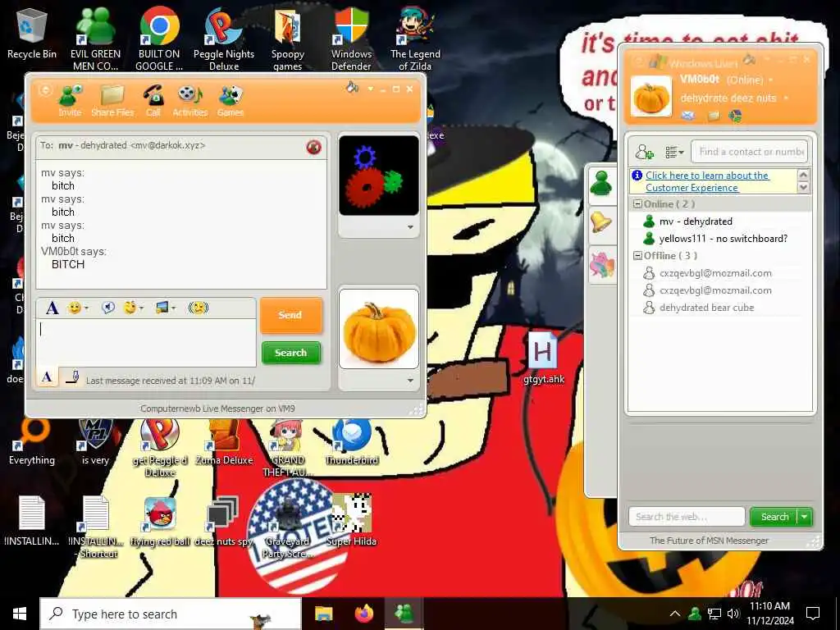Screen dimensions: 840x630
Task: Open File Explorer from the taskbar
Action: pyautogui.click(x=323, y=614)
